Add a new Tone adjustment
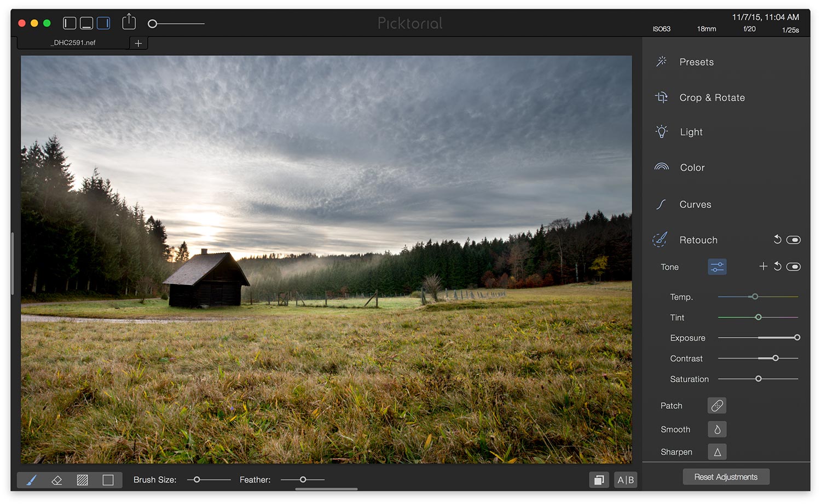This screenshot has height=504, width=821. click(763, 266)
